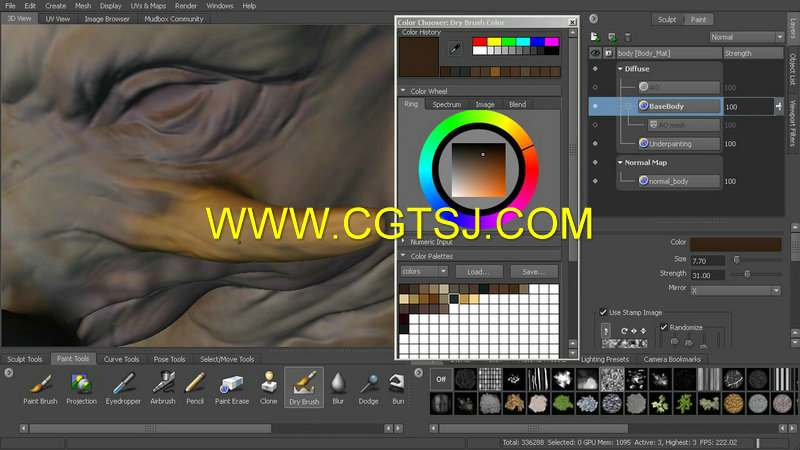Image resolution: width=800 pixels, height=450 pixels.
Task: Close the Color Chooser dialog
Action: [572, 22]
